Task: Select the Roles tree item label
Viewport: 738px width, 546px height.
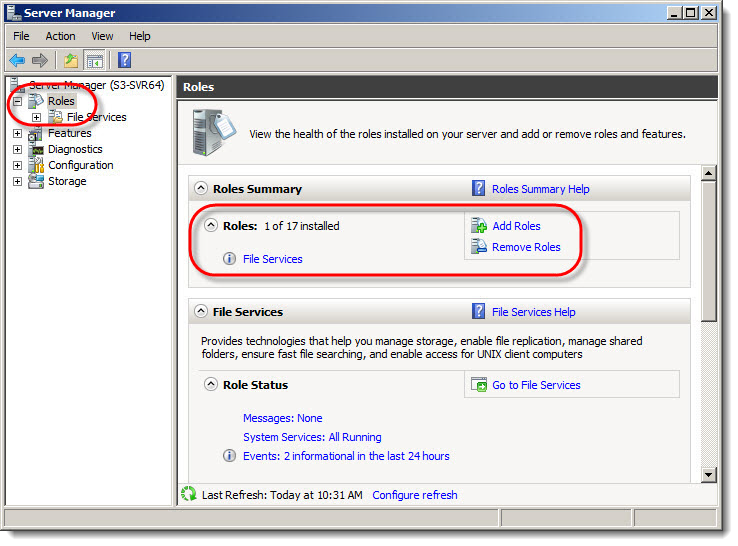Action: [x=61, y=101]
